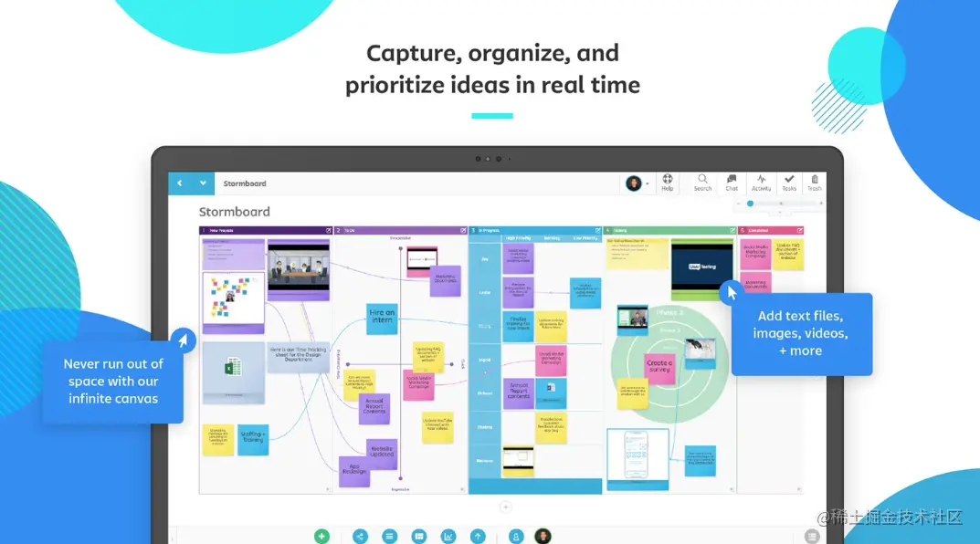Click the 'Low Priority' column header
Viewport: 980px width, 544px height.
(585, 238)
